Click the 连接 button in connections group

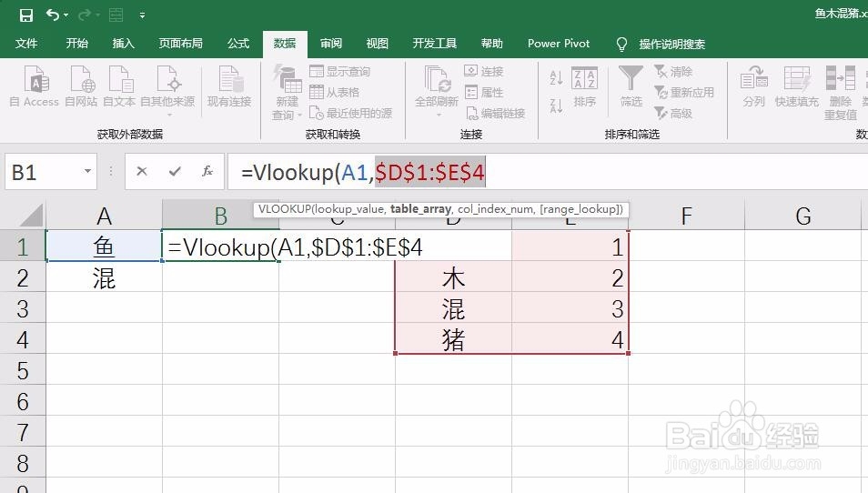point(484,71)
